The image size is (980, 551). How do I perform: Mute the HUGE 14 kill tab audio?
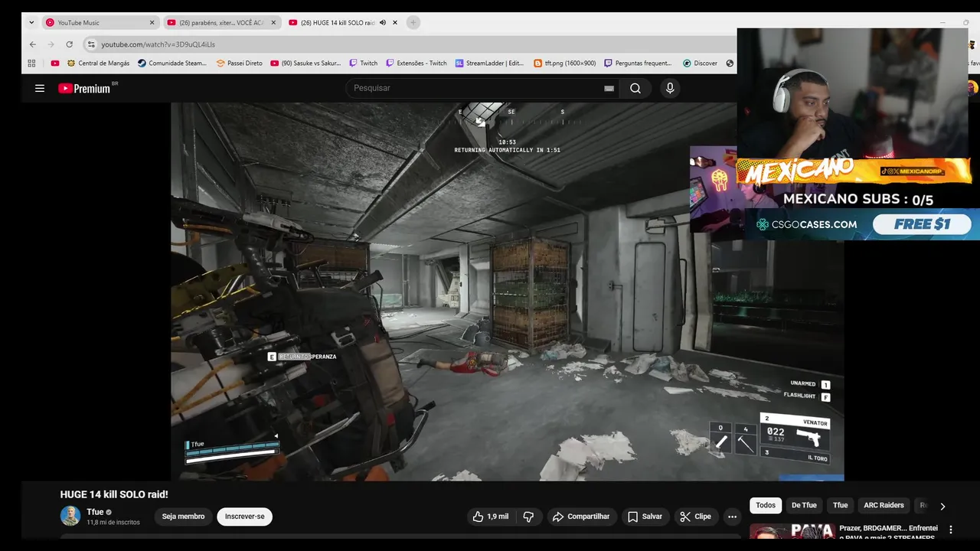[x=383, y=23]
